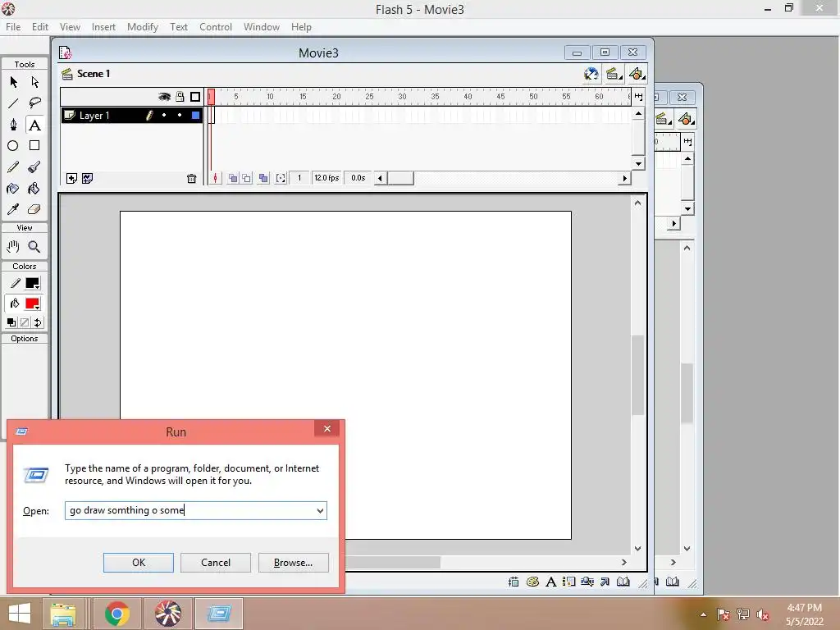Click the Center Frame button
This screenshot has height=630, width=840.
(215, 178)
